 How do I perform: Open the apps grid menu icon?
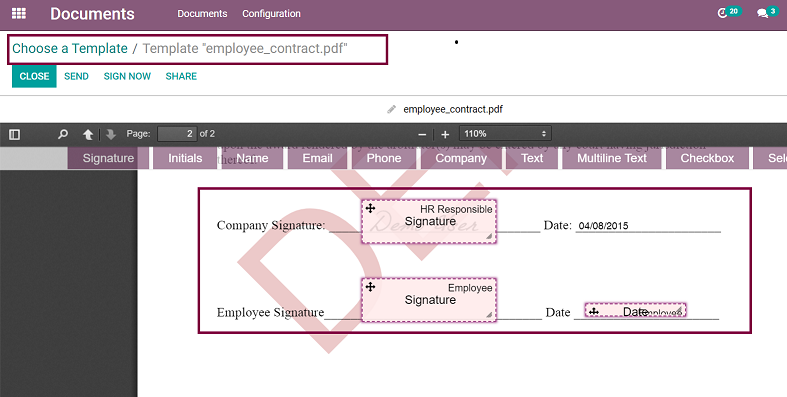[x=19, y=14]
